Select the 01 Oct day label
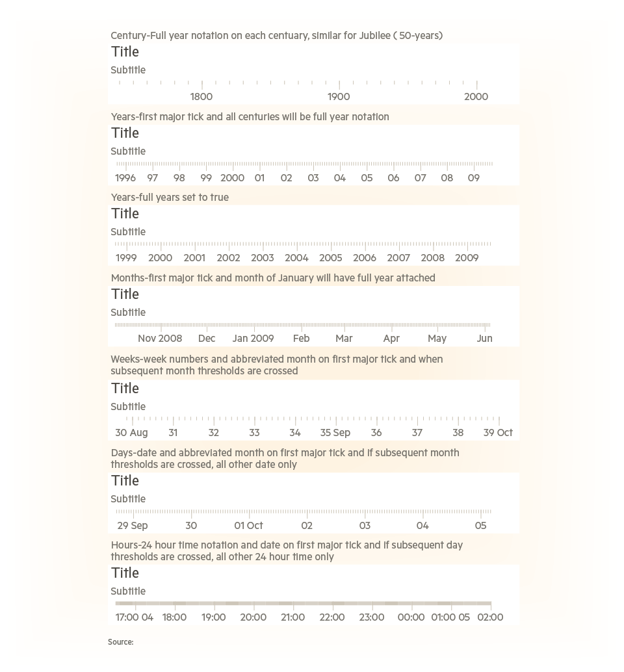624x672 pixels. (248, 525)
